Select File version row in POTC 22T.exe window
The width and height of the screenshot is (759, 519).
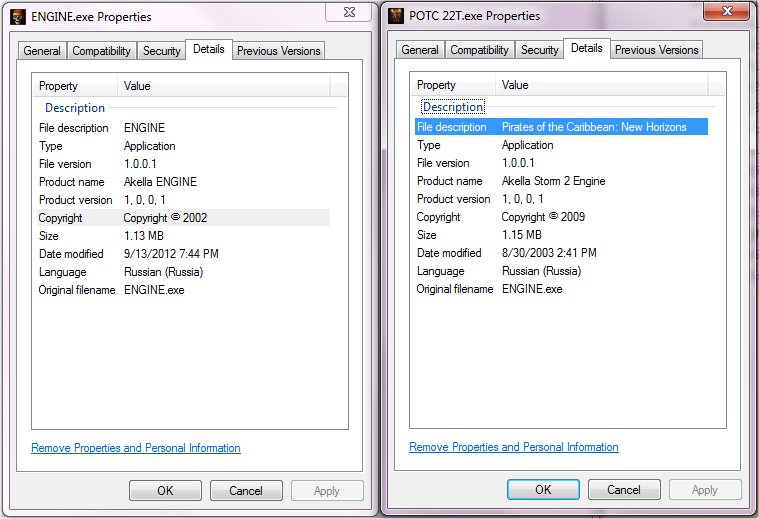(x=562, y=163)
